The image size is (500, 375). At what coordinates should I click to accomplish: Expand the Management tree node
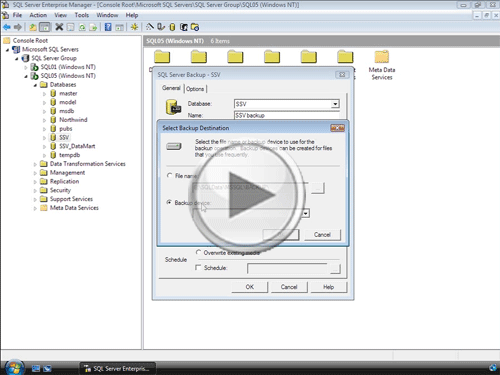pos(35,173)
